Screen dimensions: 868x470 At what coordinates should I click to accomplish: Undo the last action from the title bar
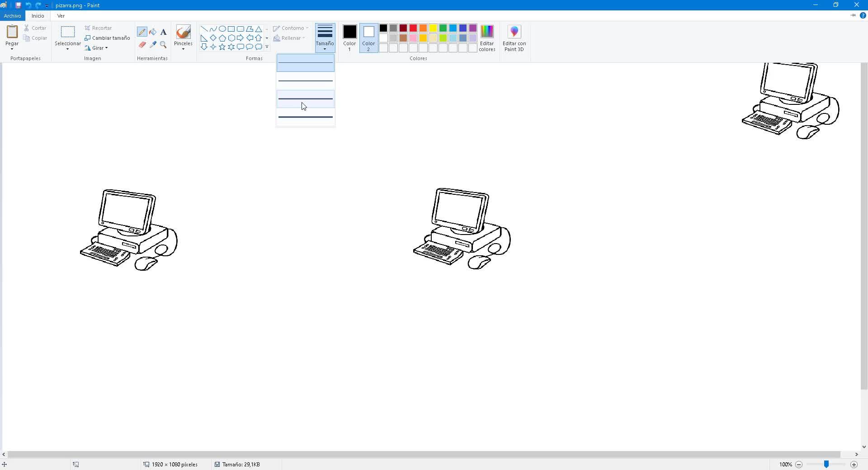tap(28, 5)
